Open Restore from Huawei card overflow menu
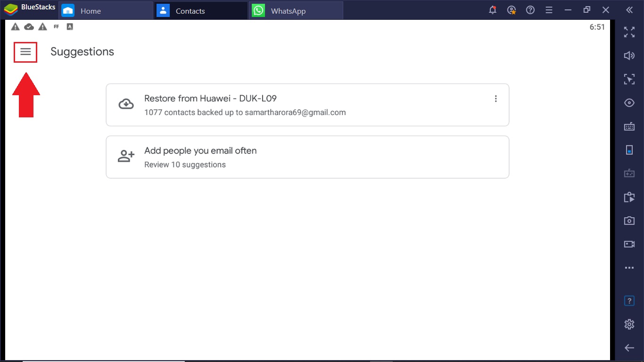This screenshot has height=362, width=644. [x=495, y=99]
